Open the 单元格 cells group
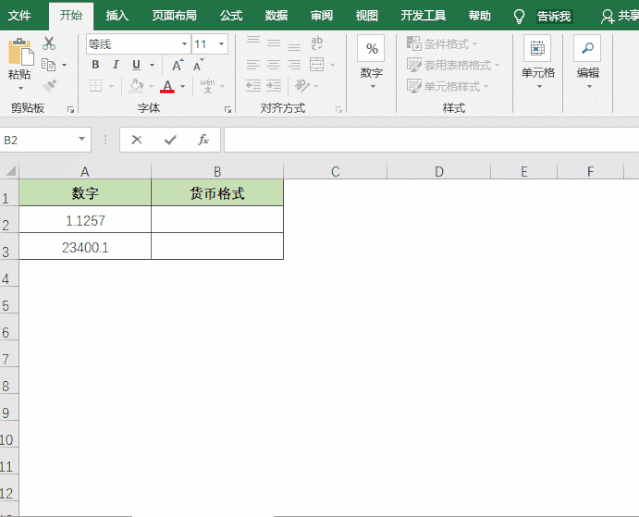Image resolution: width=639 pixels, height=517 pixels. pyautogui.click(x=538, y=62)
